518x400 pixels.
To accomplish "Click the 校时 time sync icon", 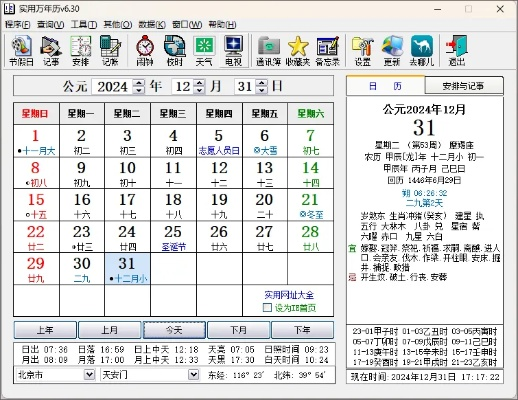I will pyautogui.click(x=175, y=51).
